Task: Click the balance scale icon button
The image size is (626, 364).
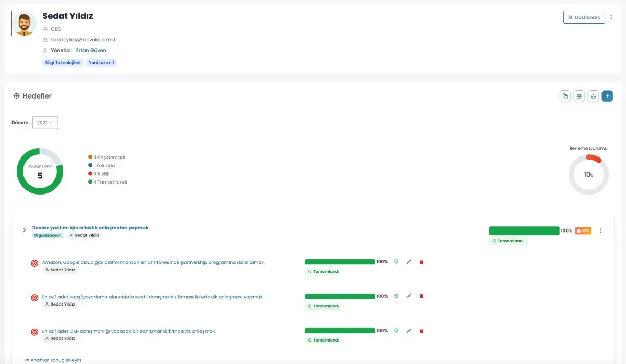Action: point(579,96)
